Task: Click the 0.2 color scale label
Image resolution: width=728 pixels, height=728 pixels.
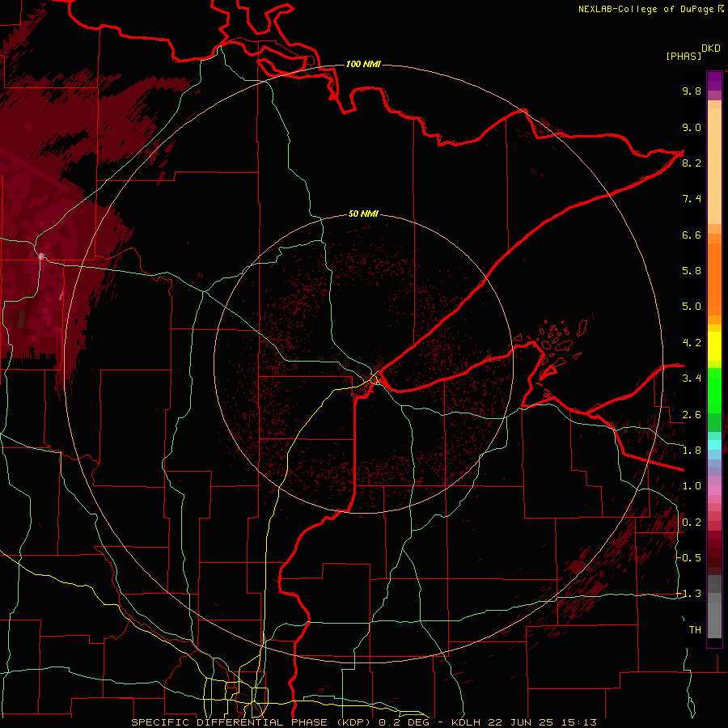Action: tap(692, 523)
